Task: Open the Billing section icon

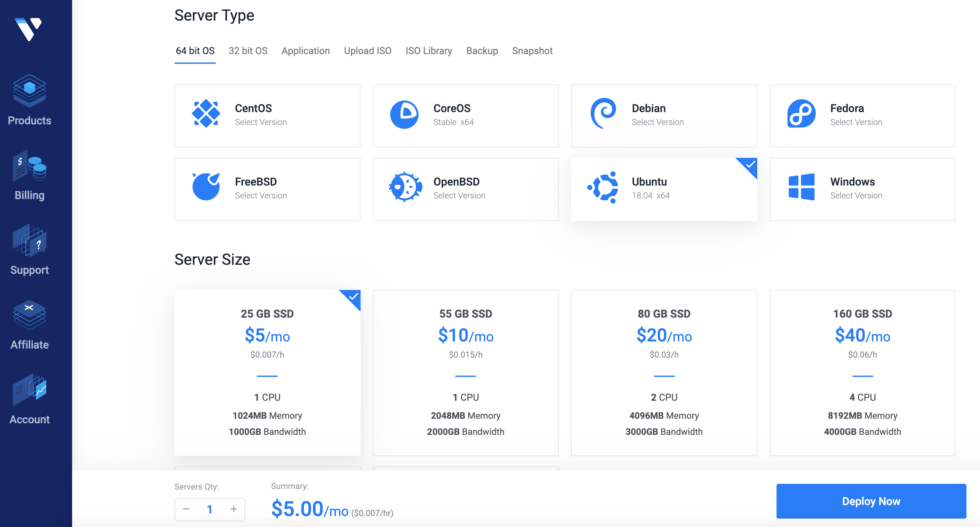Action: (x=29, y=167)
